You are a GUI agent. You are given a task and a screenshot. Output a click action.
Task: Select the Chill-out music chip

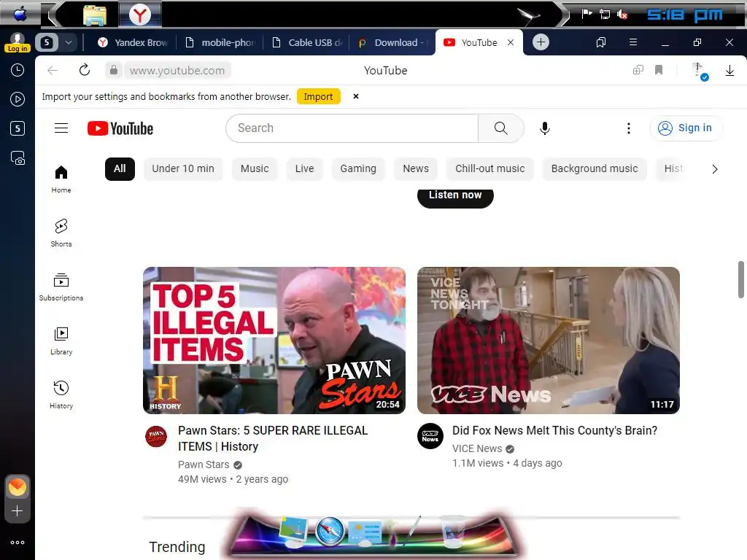489,169
